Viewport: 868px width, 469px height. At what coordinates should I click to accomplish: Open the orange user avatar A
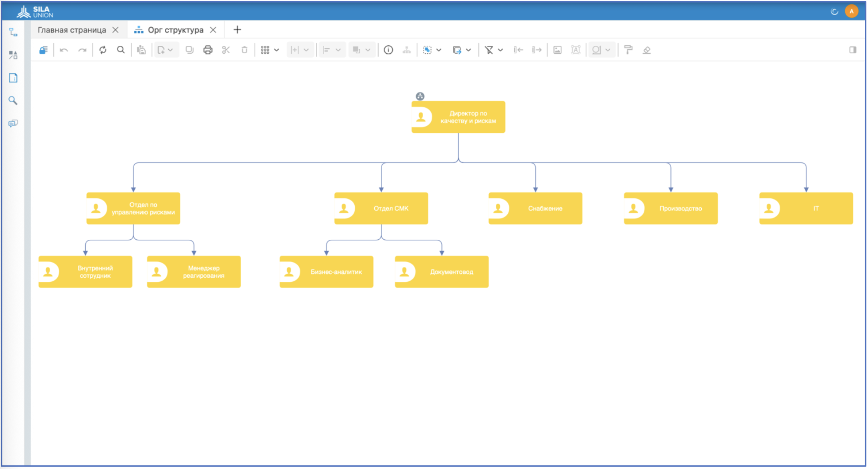852,11
